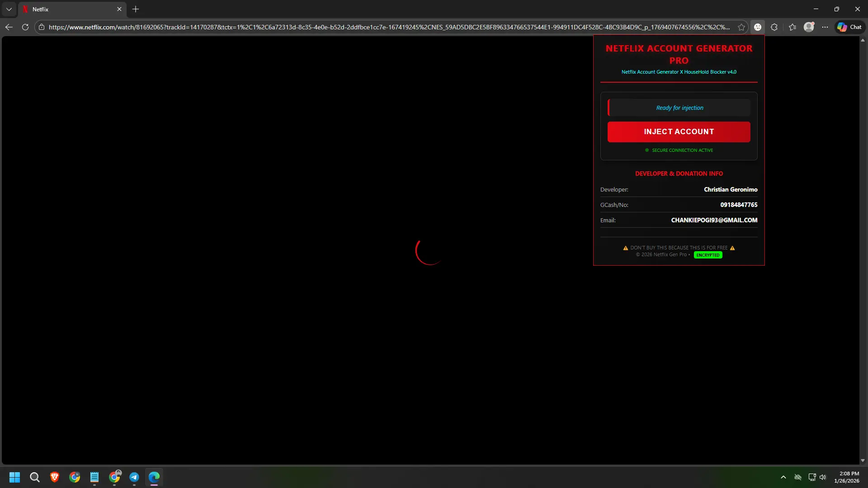
Task: Open the Windows Start menu
Action: point(15,477)
